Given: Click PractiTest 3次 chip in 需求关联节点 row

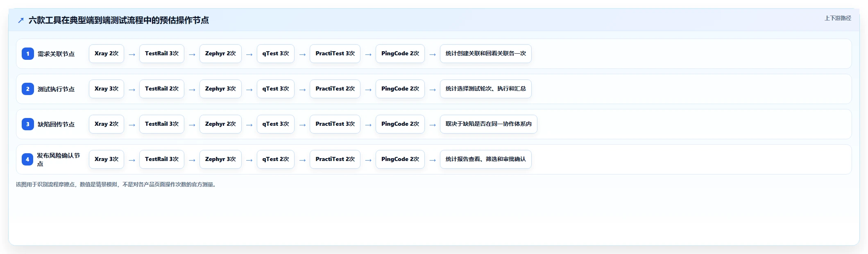Looking at the screenshot, I should 335,54.
